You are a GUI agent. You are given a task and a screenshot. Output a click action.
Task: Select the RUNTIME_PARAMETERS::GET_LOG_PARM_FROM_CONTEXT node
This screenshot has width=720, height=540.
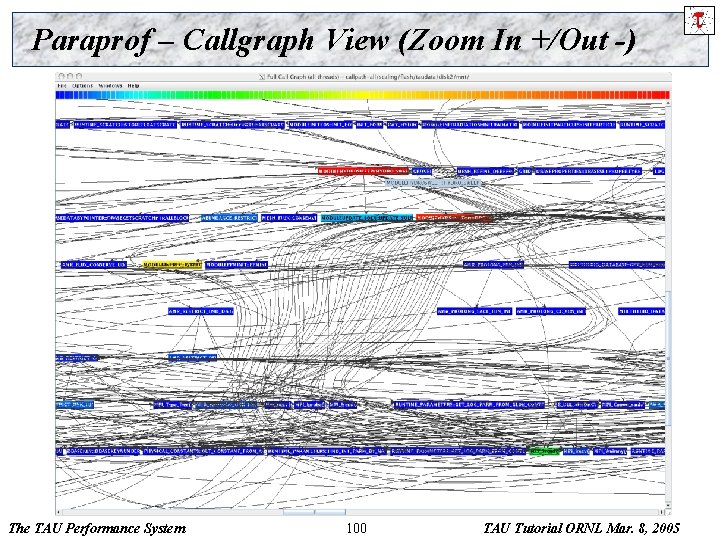pos(457,451)
